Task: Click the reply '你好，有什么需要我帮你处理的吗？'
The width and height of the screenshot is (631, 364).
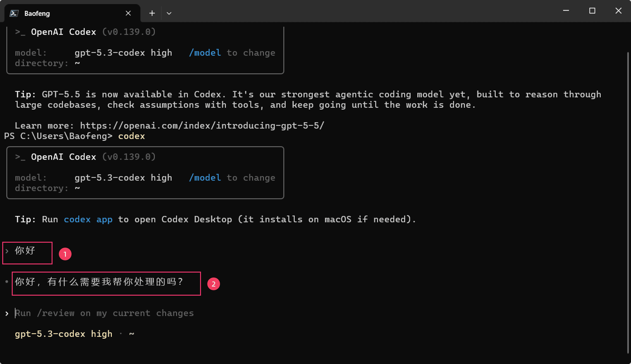Action: [x=99, y=282]
